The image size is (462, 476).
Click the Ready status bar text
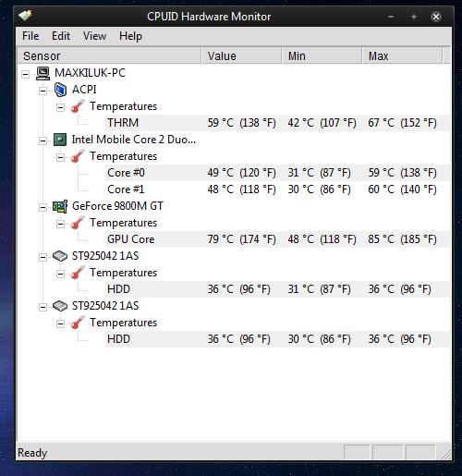[x=32, y=453]
